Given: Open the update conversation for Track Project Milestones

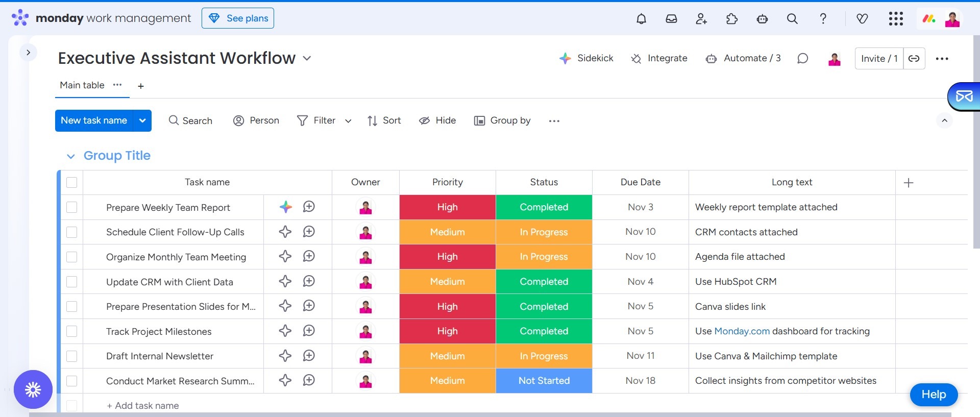Looking at the screenshot, I should pos(309,331).
